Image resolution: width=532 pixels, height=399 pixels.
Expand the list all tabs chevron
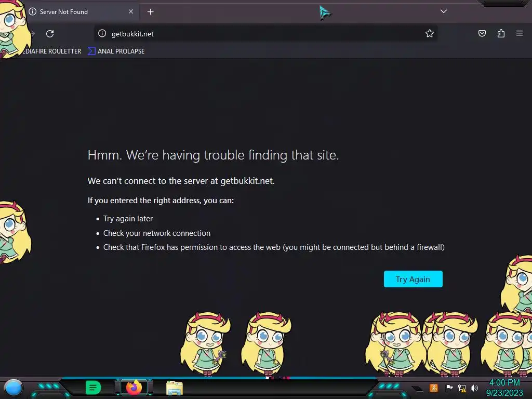click(x=444, y=11)
